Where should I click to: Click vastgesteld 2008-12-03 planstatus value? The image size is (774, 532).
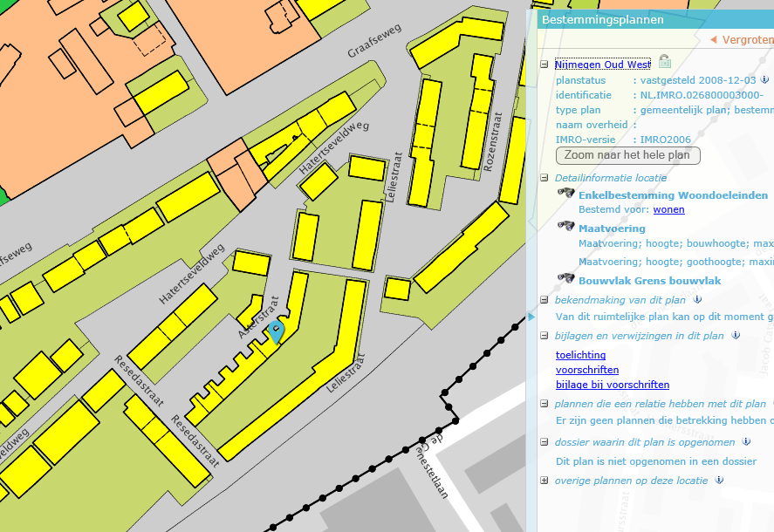[x=698, y=80]
